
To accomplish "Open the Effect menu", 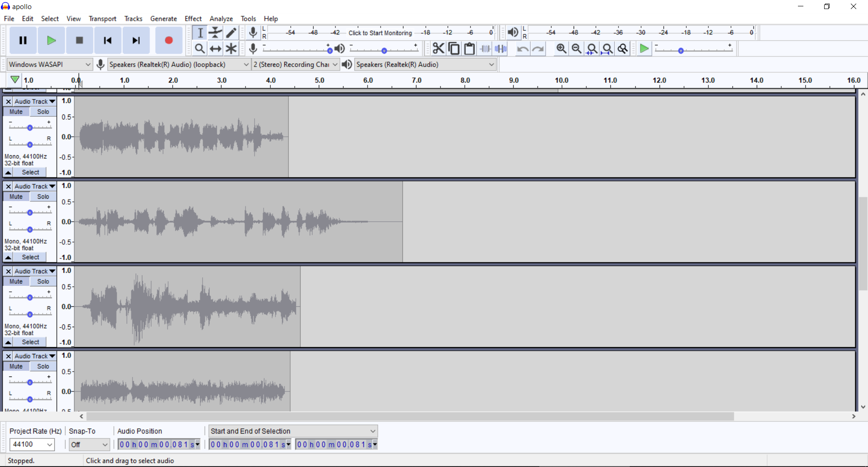I will [193, 19].
